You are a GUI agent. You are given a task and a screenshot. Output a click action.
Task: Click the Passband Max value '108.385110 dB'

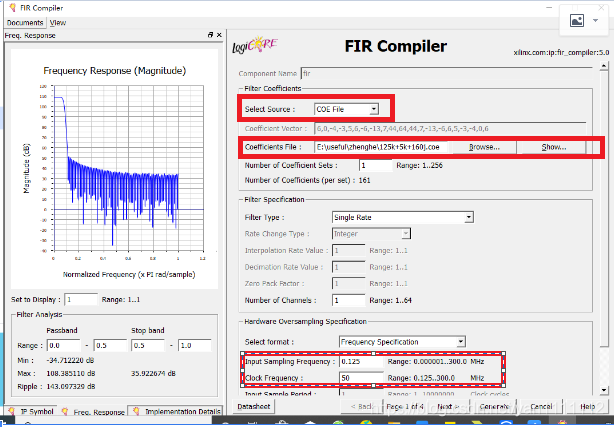pyautogui.click(x=70, y=373)
